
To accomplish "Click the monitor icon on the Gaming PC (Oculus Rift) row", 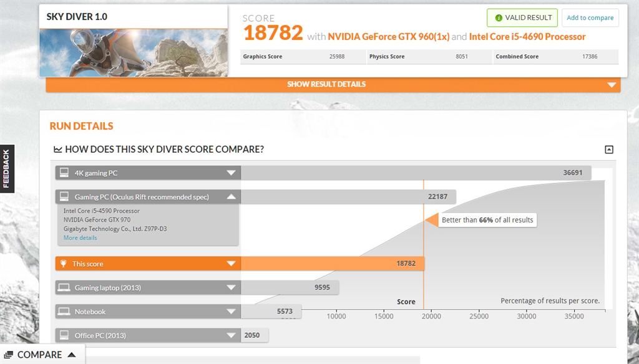I will [x=64, y=197].
